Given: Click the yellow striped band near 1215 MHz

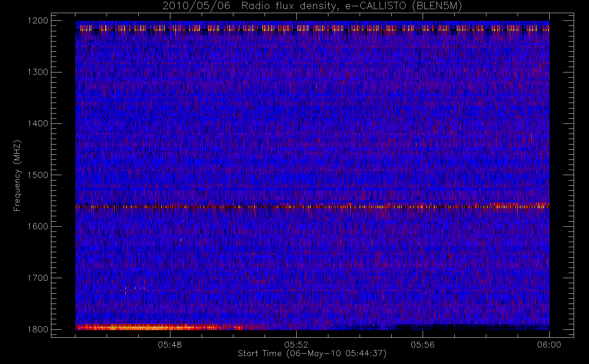Looking at the screenshot, I should point(312,28).
